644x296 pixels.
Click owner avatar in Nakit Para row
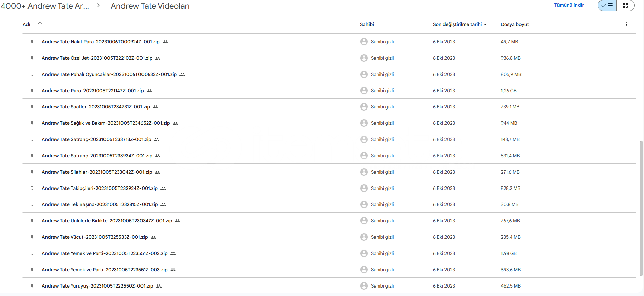[x=364, y=42]
